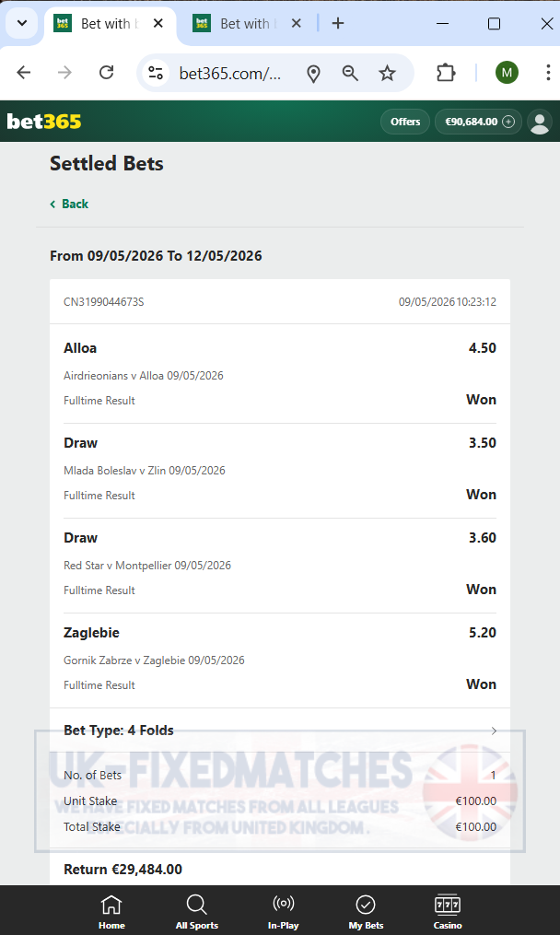Expand Bet Type 4 Folds chevron
This screenshot has height=935, width=560.
493,730
